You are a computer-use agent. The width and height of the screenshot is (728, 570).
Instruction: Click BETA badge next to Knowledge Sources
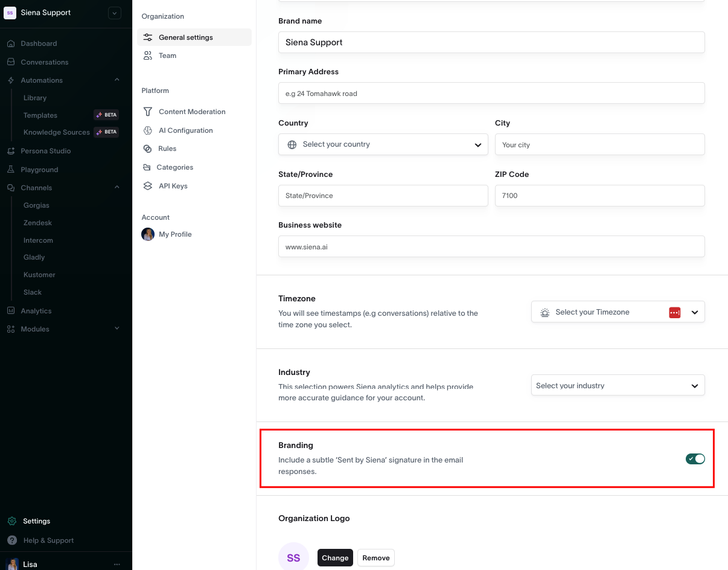(106, 132)
